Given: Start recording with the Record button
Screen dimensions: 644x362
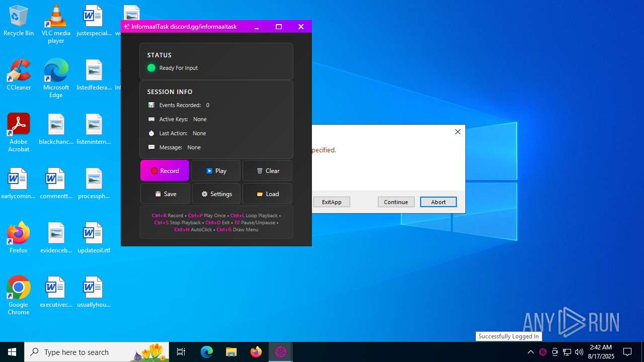Looking at the screenshot, I should tap(165, 171).
